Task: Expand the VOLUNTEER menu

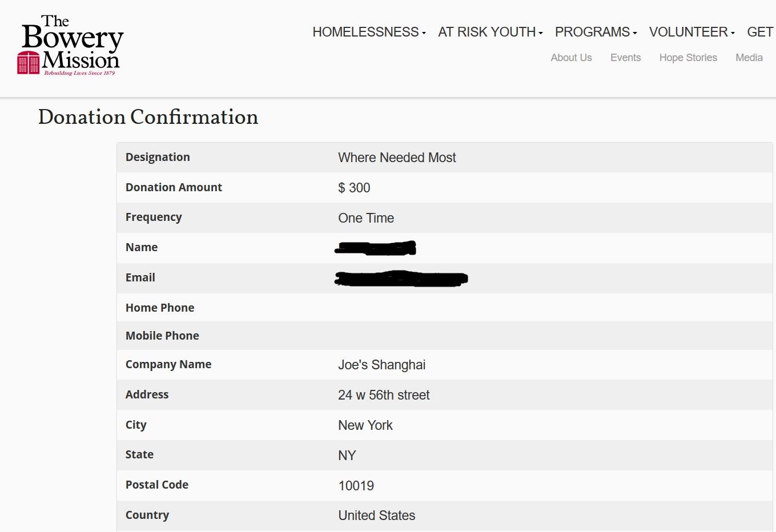Action: (x=691, y=32)
